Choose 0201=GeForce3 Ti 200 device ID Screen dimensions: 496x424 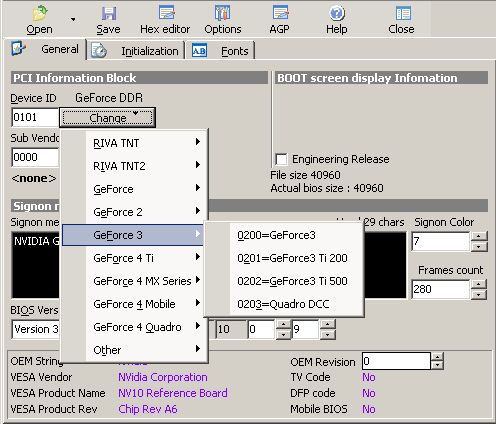pos(284,258)
